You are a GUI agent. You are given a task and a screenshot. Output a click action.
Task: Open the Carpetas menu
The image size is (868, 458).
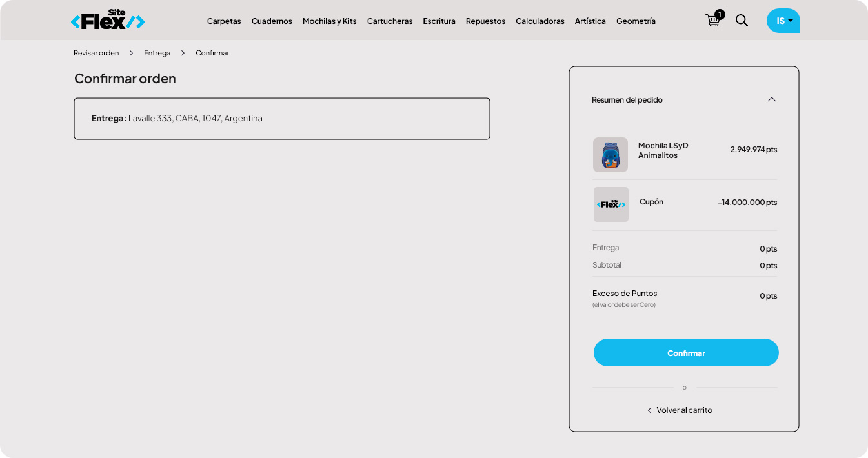pos(224,21)
